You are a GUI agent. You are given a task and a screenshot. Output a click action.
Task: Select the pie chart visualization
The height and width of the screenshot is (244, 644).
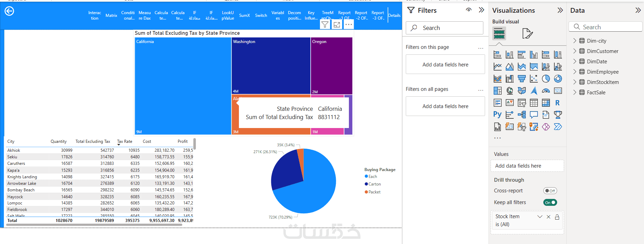[x=546, y=79]
